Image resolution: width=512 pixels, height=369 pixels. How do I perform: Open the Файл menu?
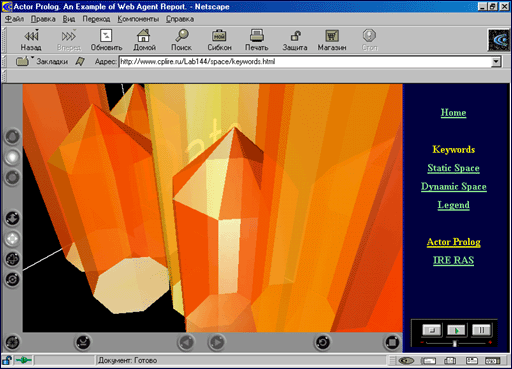[x=14, y=19]
